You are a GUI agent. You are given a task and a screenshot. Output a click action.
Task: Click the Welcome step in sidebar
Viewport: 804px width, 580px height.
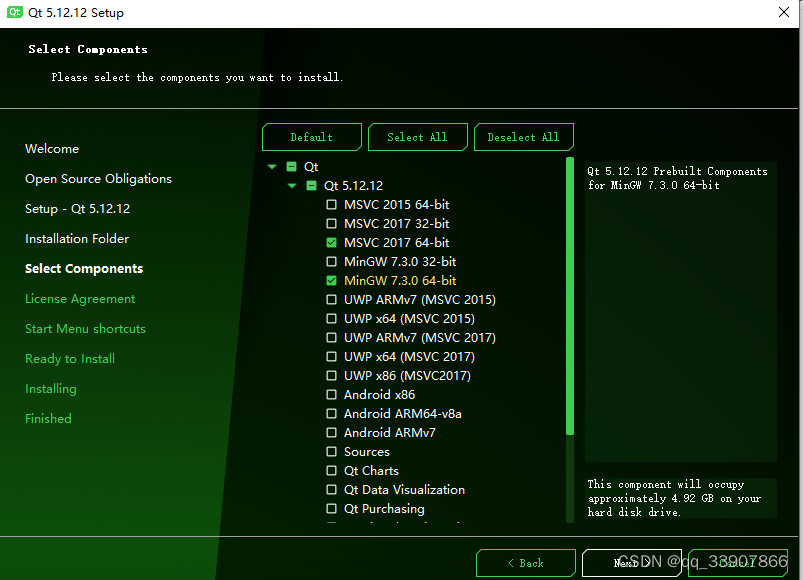point(52,148)
